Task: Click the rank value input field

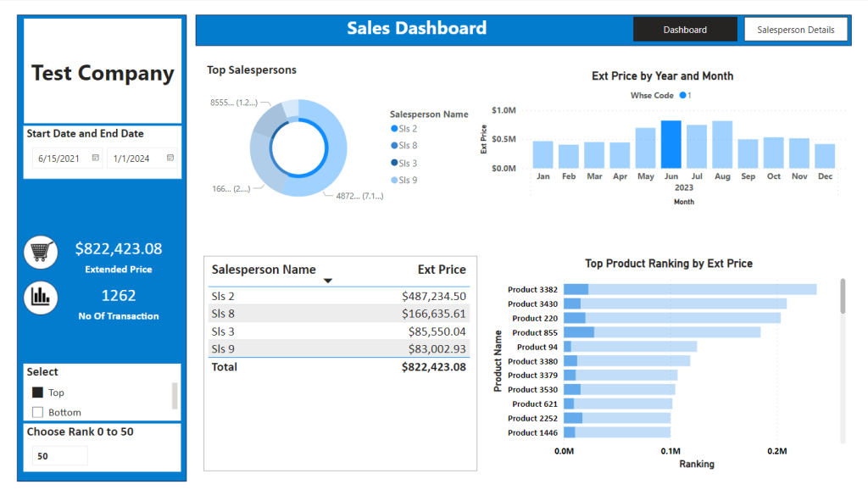Action: (60, 456)
